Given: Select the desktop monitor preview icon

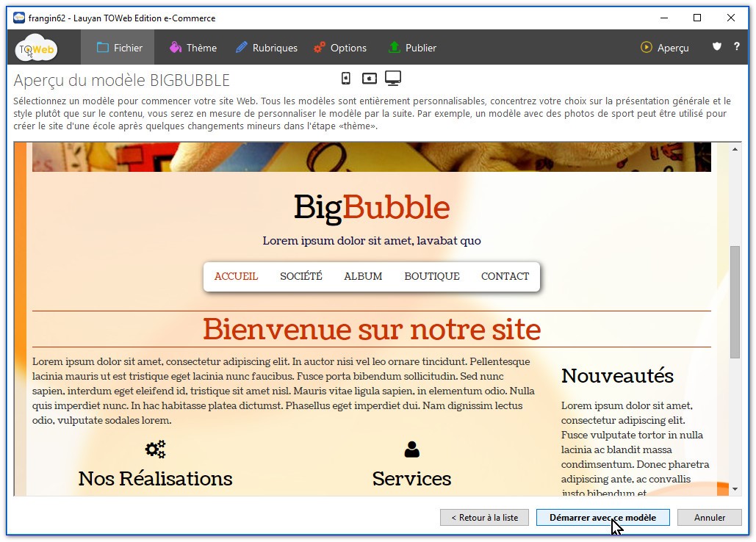Looking at the screenshot, I should [393, 79].
